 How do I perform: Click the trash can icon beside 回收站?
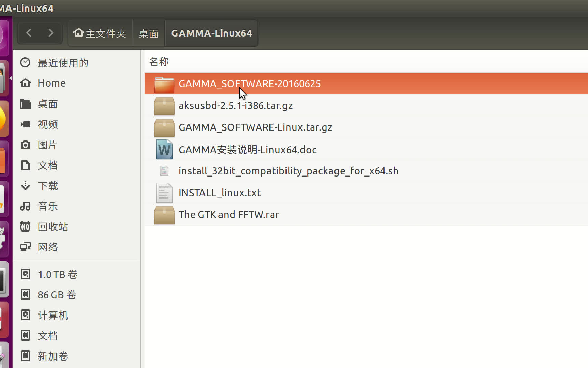pos(26,226)
